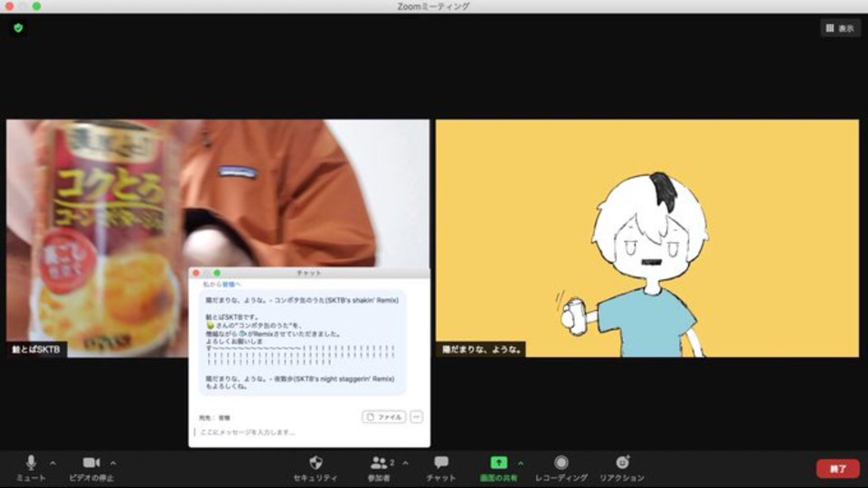Open chat from toolbar (チャット)
This screenshot has height=488, width=868.
[441, 468]
